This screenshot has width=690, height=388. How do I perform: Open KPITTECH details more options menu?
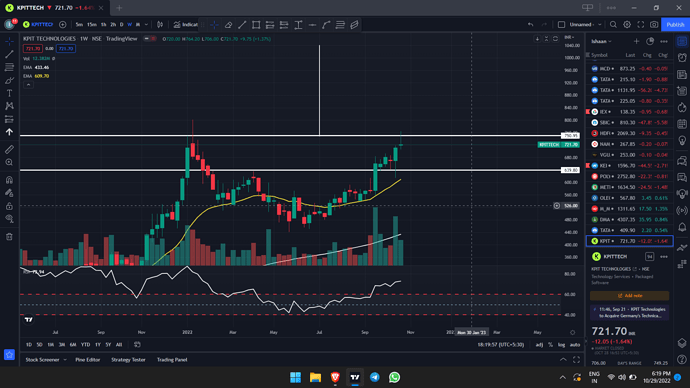pos(664,256)
